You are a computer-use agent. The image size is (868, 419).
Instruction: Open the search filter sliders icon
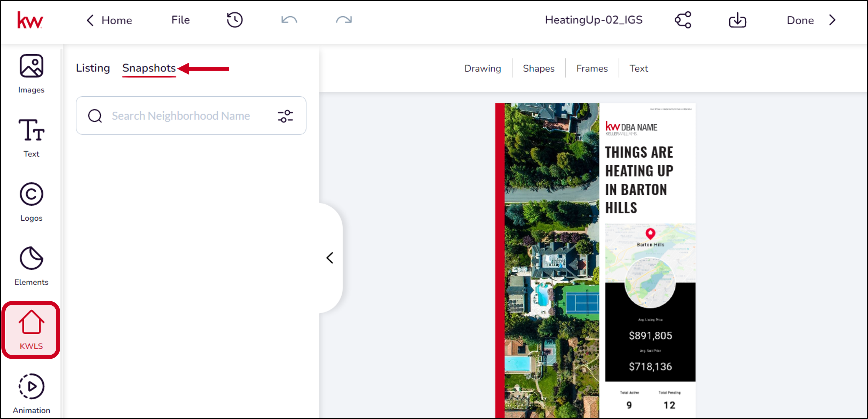(285, 116)
